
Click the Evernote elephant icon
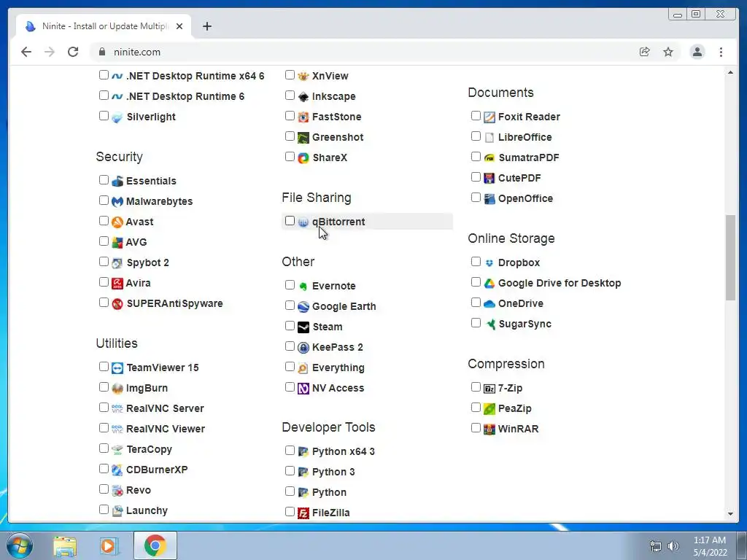(303, 286)
